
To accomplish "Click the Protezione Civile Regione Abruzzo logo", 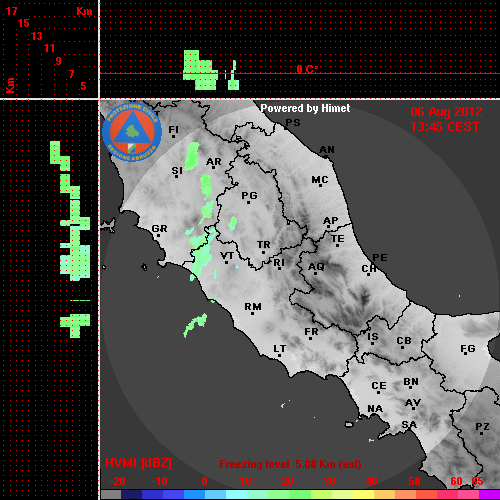I will pyautogui.click(x=132, y=132).
